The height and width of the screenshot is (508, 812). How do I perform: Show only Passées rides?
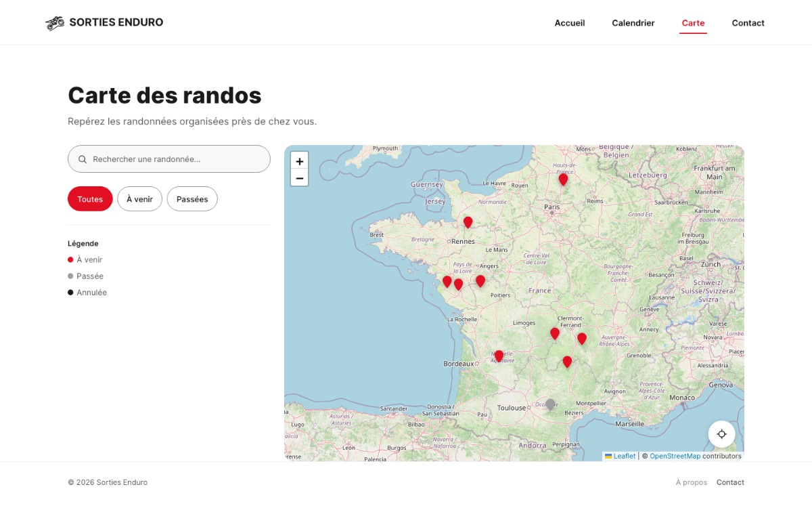pyautogui.click(x=192, y=199)
